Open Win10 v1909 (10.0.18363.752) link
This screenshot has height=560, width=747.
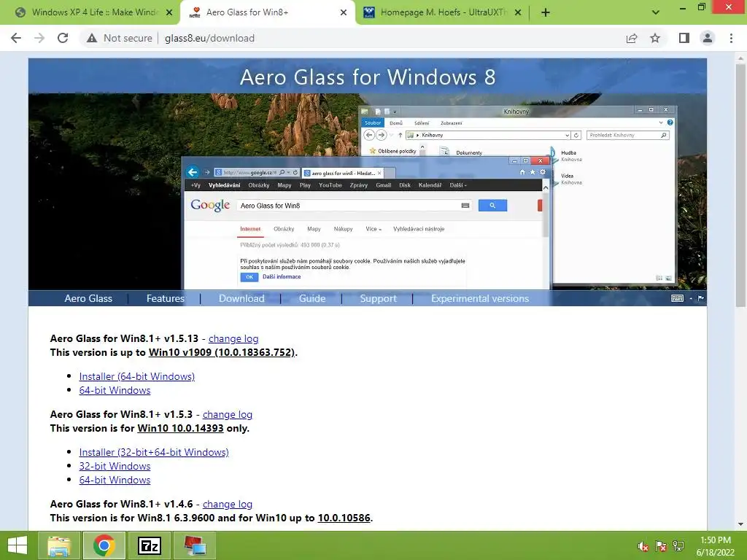click(222, 352)
